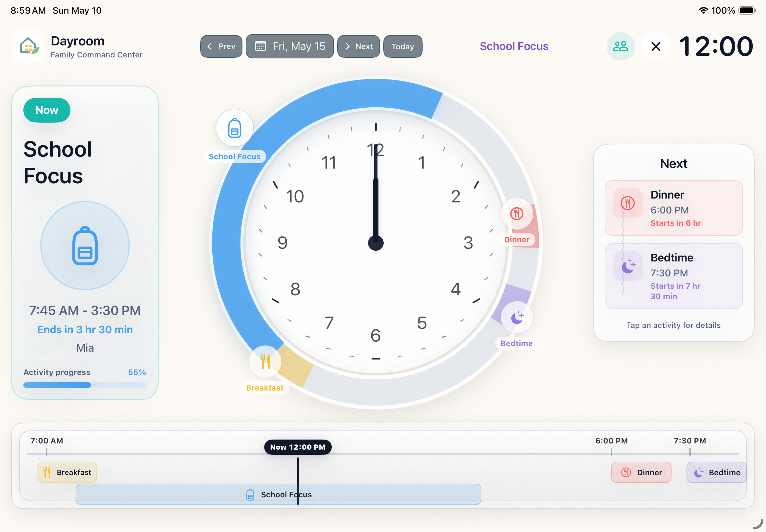Tap the School Focus label beside the clock
Screen dimensions: 766x532
point(234,157)
